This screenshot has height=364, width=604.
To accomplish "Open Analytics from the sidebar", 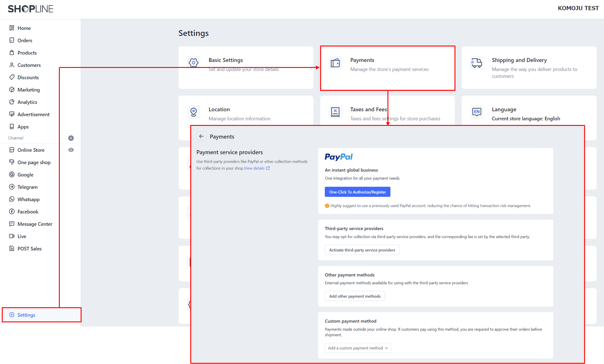I will click(x=27, y=102).
